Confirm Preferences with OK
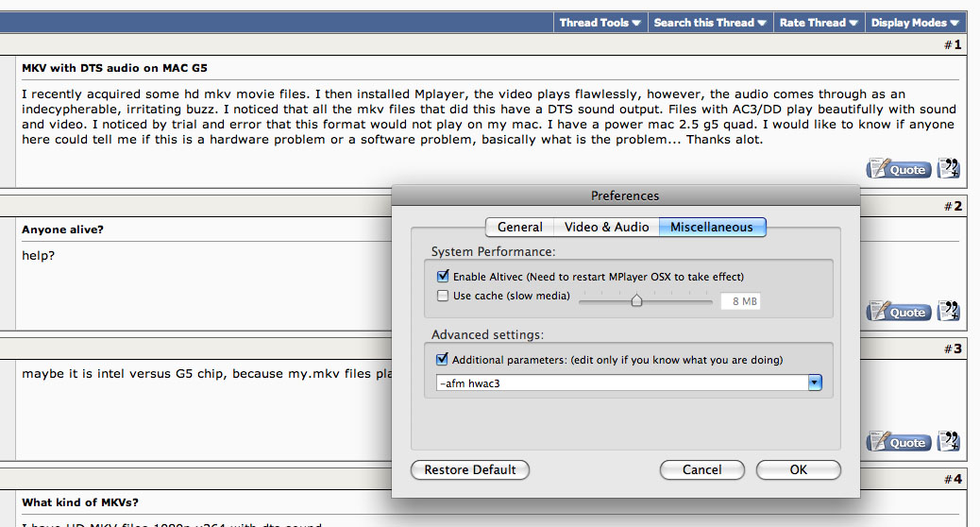The width and height of the screenshot is (980, 527). (x=798, y=469)
